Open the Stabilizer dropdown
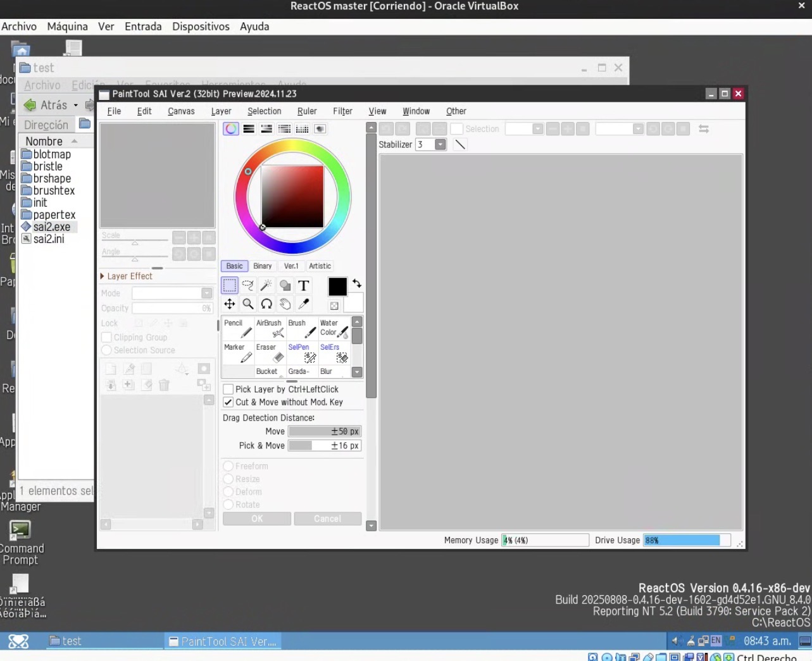 coord(440,145)
